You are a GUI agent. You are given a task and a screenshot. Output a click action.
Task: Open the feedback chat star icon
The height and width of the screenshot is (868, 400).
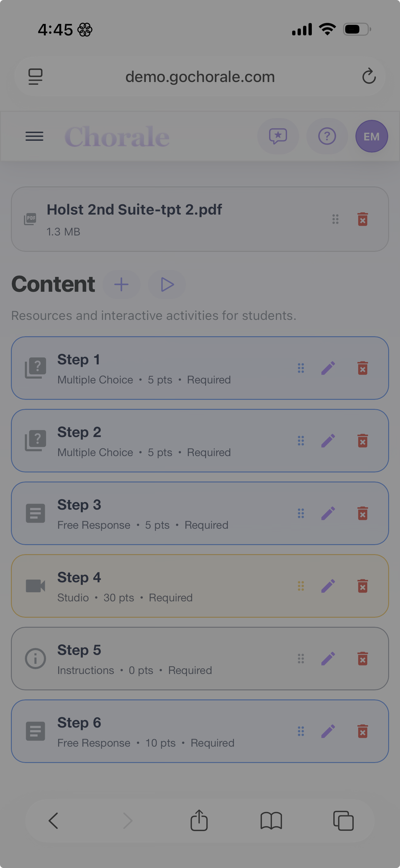[278, 136]
